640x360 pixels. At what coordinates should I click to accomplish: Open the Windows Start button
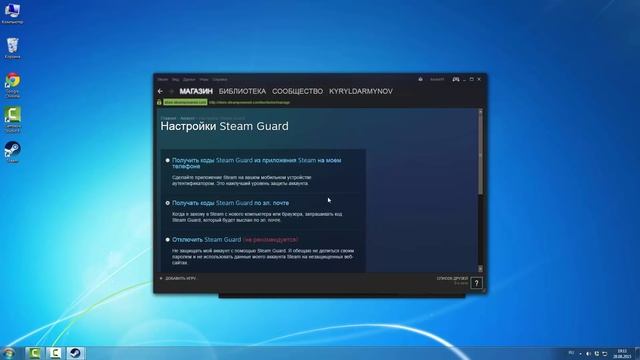9,353
